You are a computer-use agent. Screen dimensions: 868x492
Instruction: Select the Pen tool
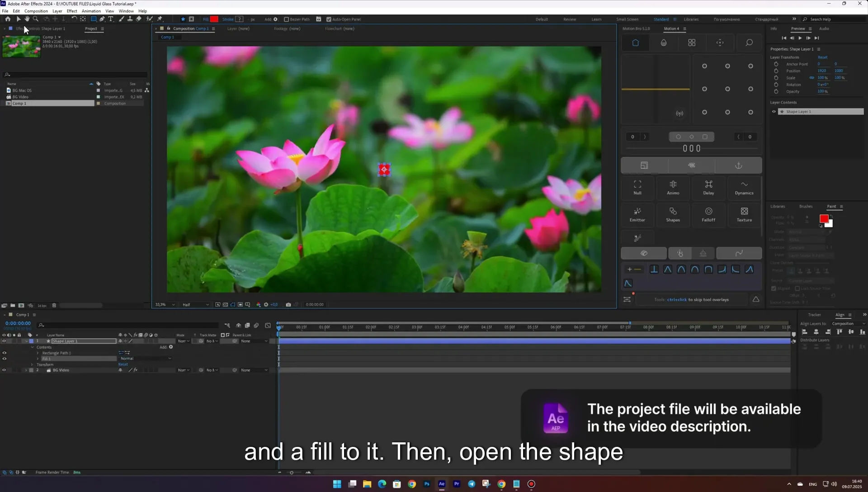coord(102,19)
